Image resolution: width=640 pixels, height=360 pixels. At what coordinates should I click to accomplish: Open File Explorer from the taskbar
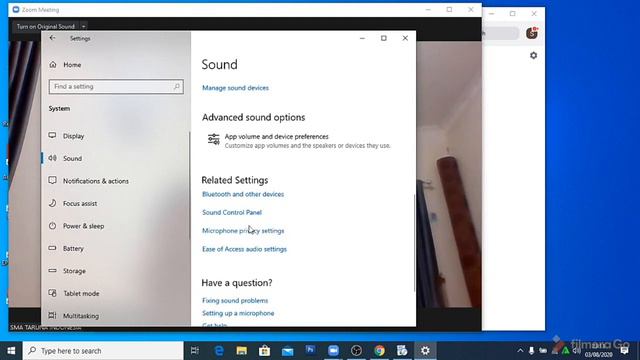tap(242, 351)
